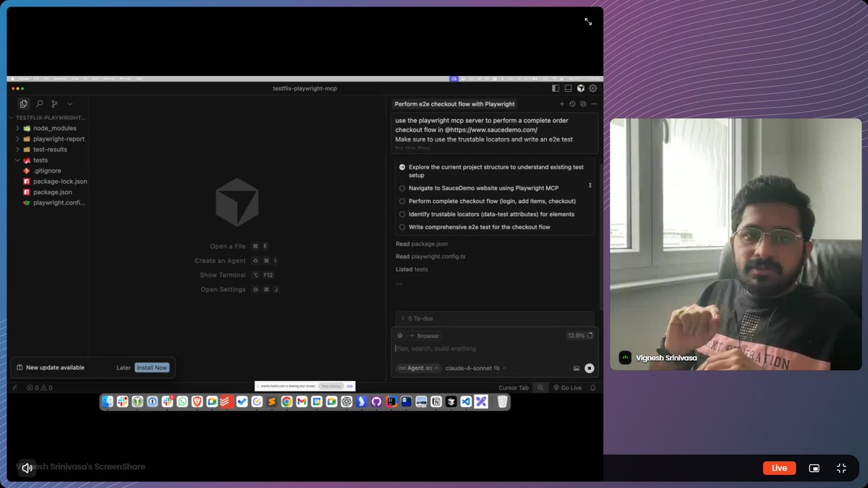Open notifications bell in status bar
868x488 pixels.
[x=593, y=388]
